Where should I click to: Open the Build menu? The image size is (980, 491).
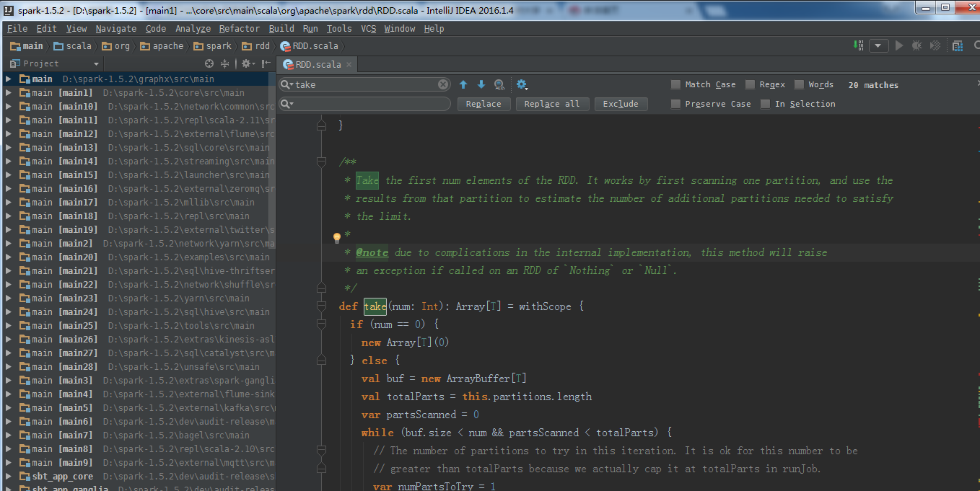click(281, 29)
